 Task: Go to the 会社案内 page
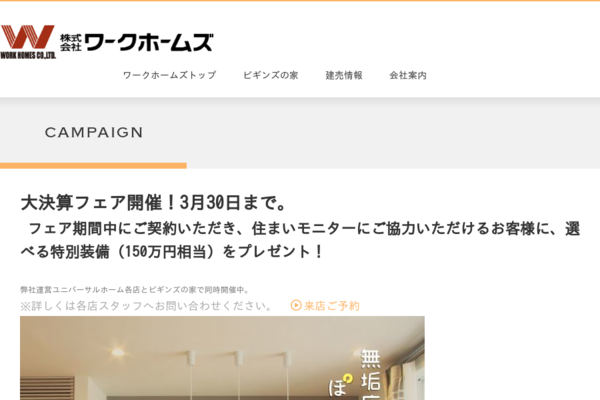pos(408,75)
